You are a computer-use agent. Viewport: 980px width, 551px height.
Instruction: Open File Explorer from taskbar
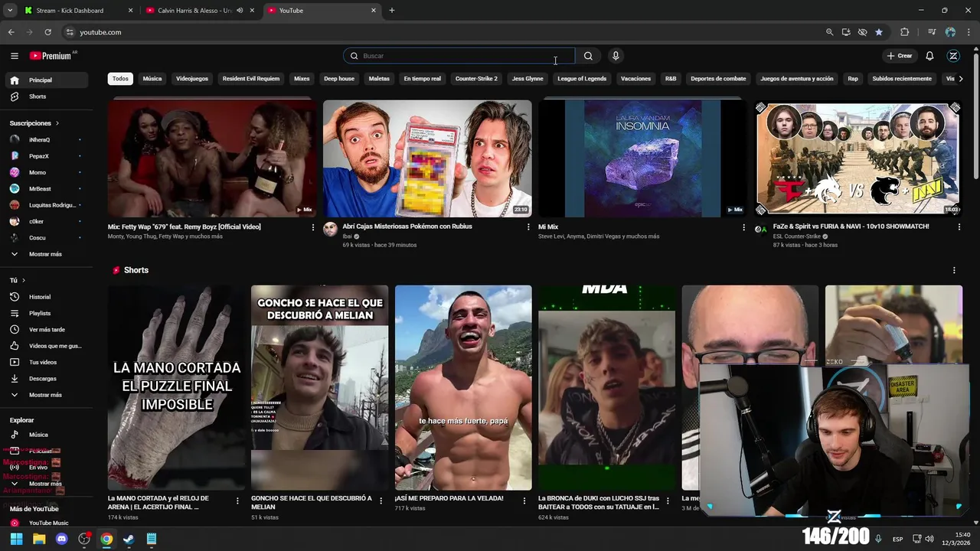point(39,539)
